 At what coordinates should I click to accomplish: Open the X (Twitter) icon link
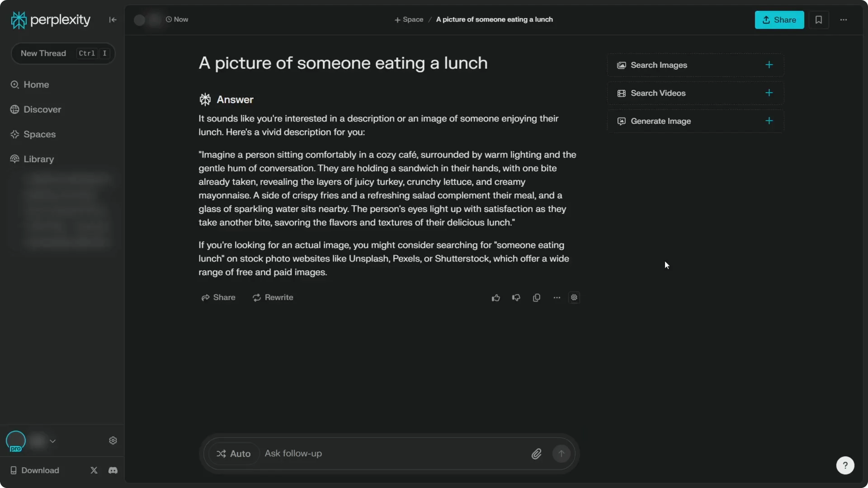pyautogui.click(x=94, y=470)
